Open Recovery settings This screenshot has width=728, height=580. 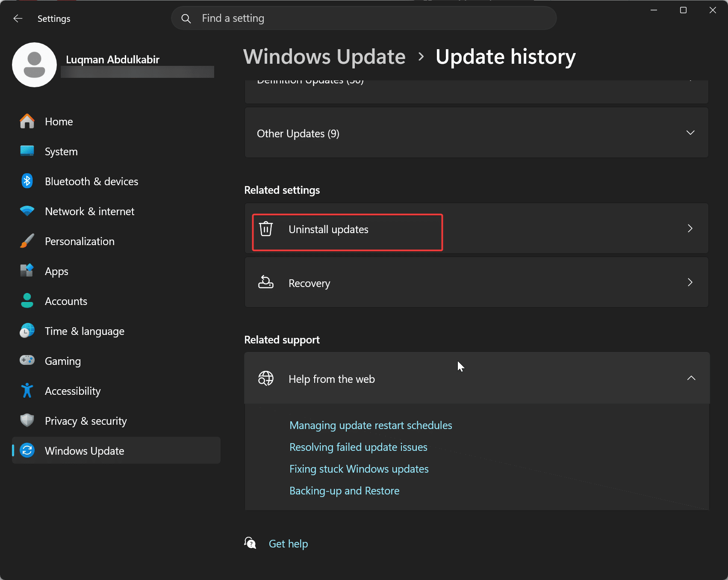click(476, 282)
